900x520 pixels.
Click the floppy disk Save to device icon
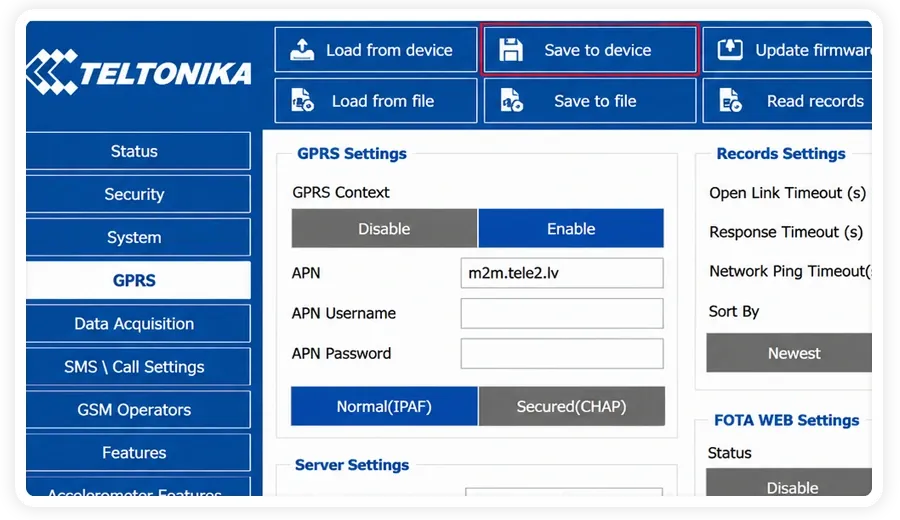pos(511,50)
